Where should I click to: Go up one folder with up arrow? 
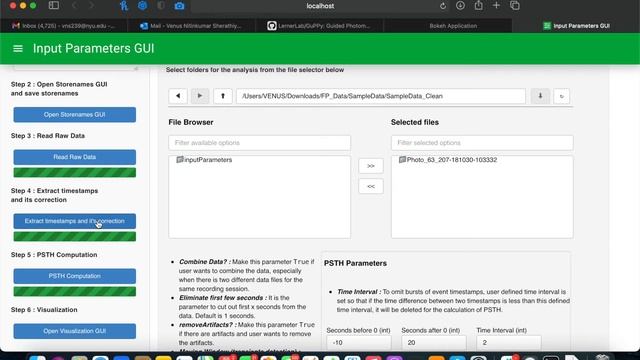223,96
